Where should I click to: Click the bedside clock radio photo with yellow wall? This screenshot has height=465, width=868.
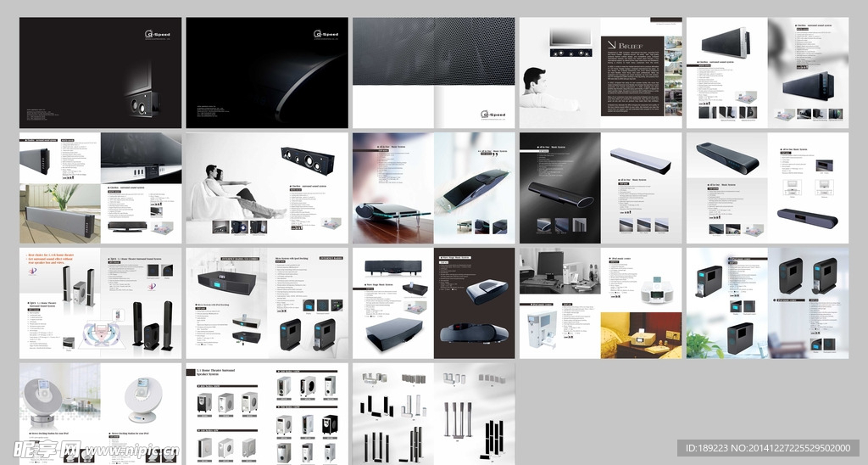[x=641, y=335]
